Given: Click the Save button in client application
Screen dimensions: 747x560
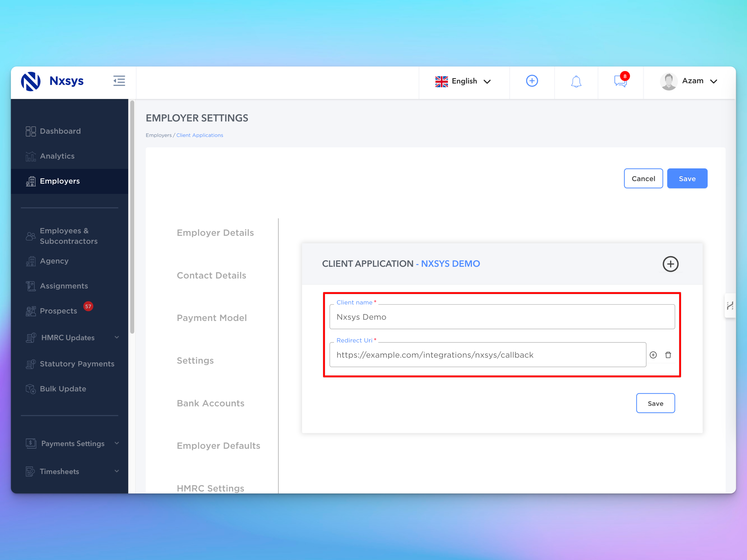Looking at the screenshot, I should (x=655, y=403).
